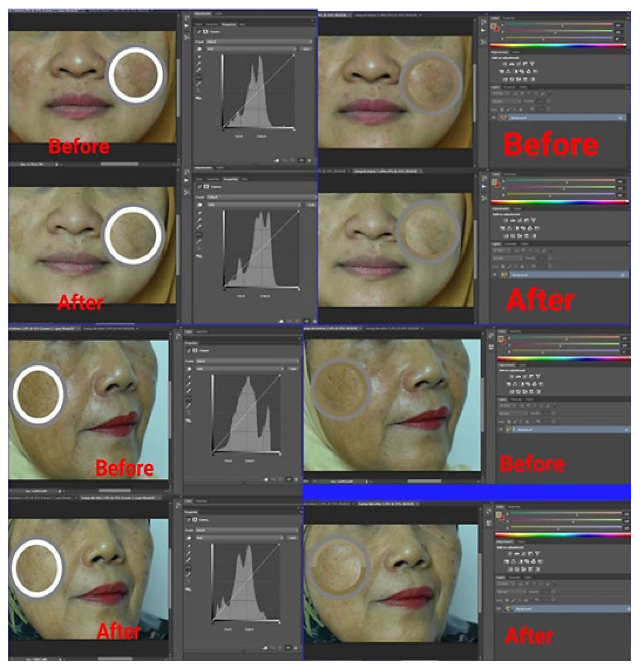640x672 pixels.
Task: Click clip-to-layer icon at bottom of topmost Curves panel
Action: click(x=277, y=160)
